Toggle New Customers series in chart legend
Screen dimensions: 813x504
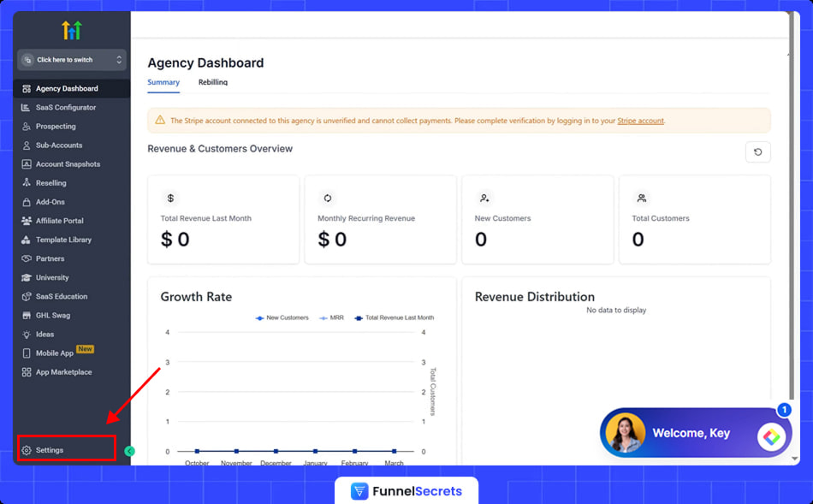pos(282,317)
